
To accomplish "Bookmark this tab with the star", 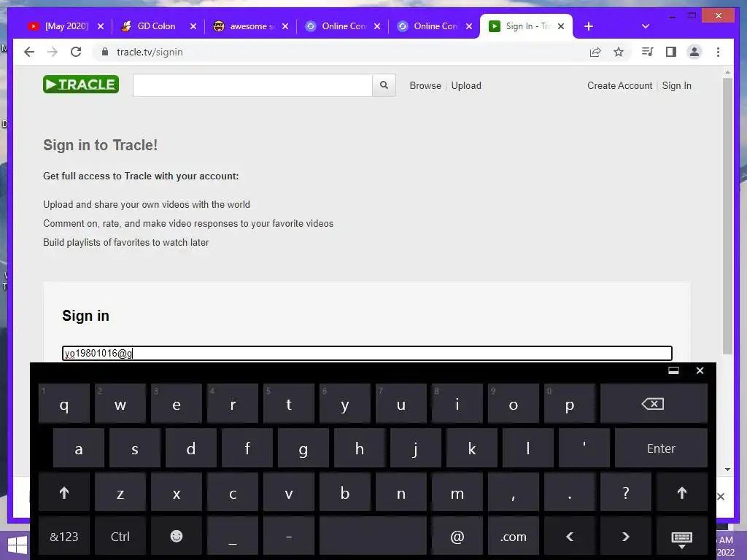I will click(619, 52).
